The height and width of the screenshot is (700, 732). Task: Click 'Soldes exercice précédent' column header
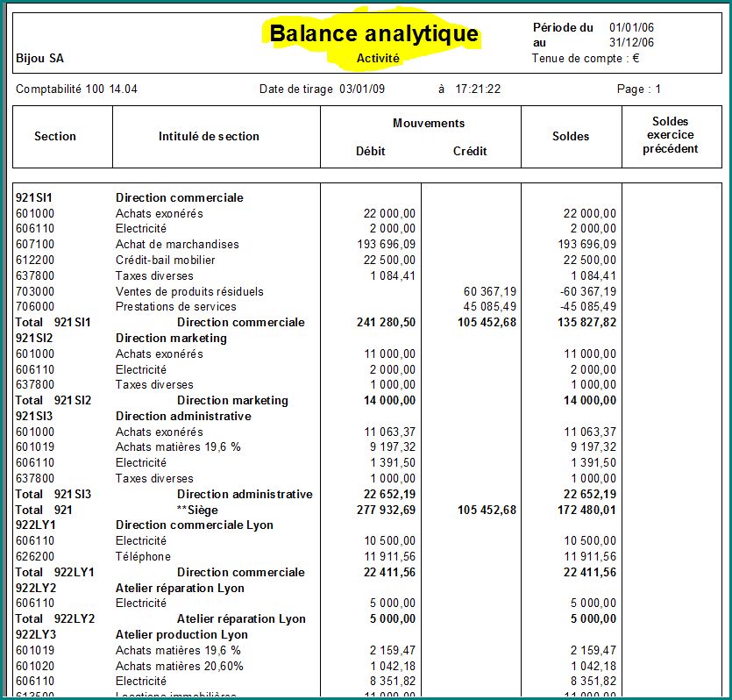pyautogui.click(x=671, y=135)
